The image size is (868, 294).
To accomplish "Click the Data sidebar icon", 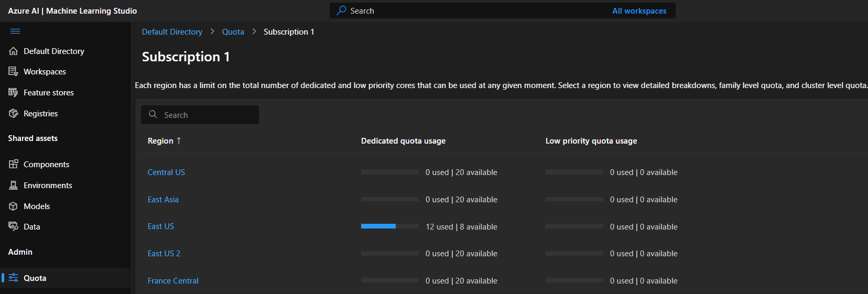I will point(14,227).
